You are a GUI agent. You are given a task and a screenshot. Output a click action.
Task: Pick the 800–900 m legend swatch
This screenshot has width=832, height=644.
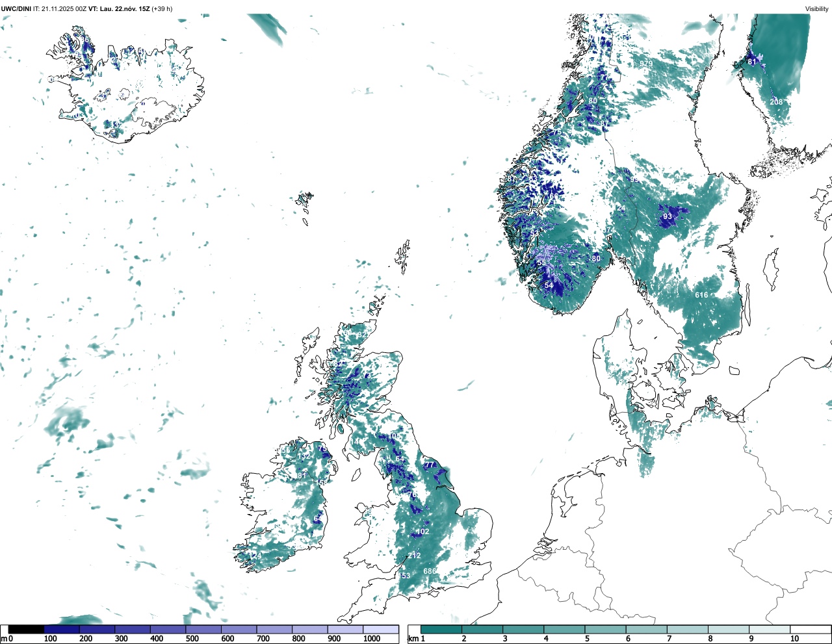pyautogui.click(x=309, y=629)
